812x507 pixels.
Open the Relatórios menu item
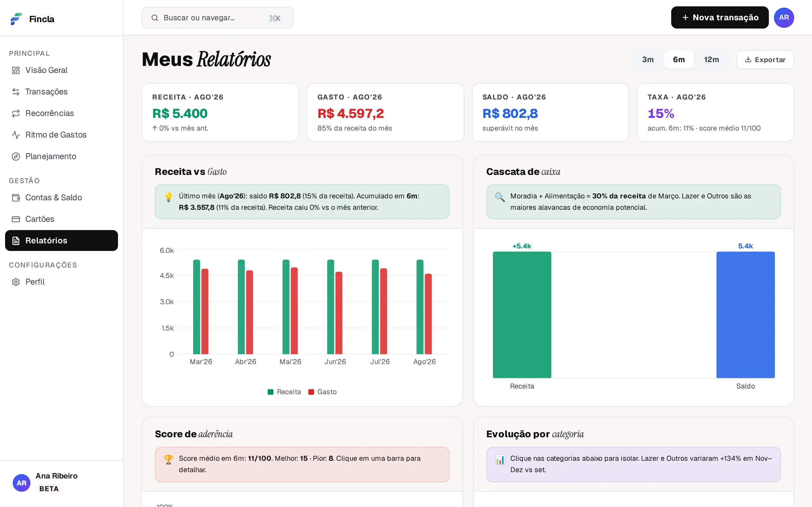click(x=62, y=241)
